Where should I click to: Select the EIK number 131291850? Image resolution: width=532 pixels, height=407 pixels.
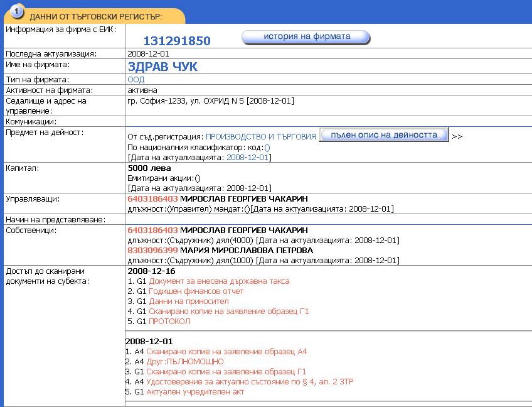(x=177, y=41)
